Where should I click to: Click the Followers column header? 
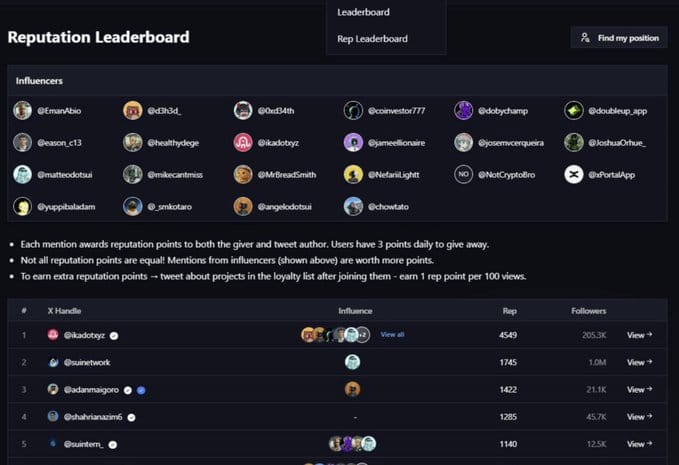click(588, 311)
